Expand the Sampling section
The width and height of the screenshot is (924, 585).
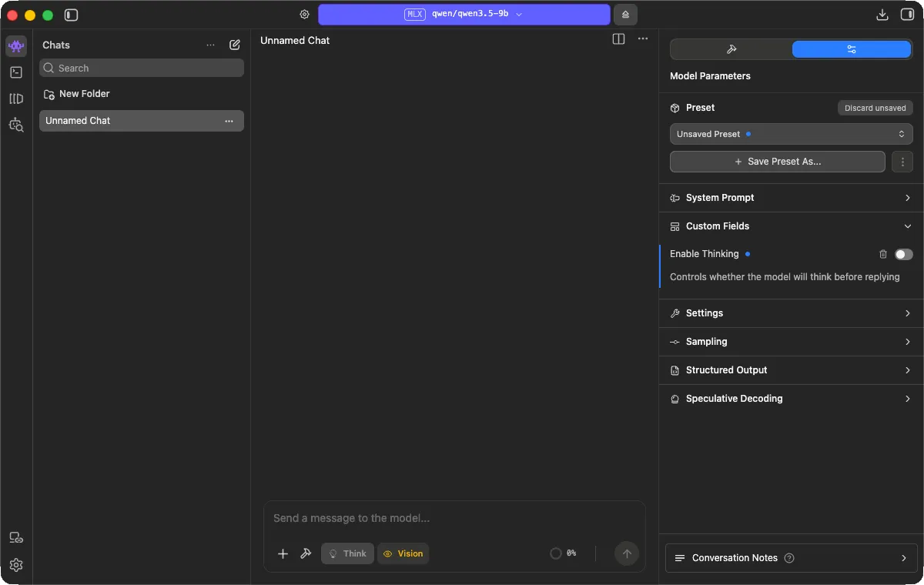coord(791,342)
